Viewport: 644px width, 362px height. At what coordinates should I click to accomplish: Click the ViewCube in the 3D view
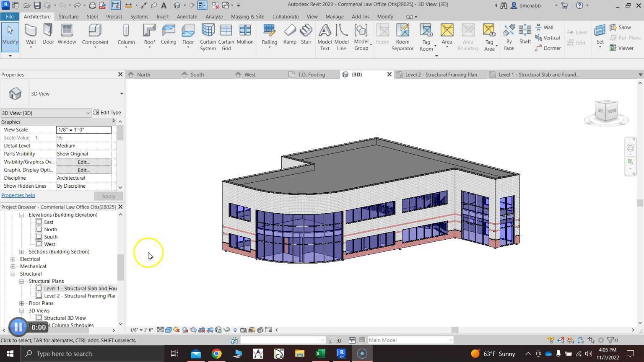point(606,111)
